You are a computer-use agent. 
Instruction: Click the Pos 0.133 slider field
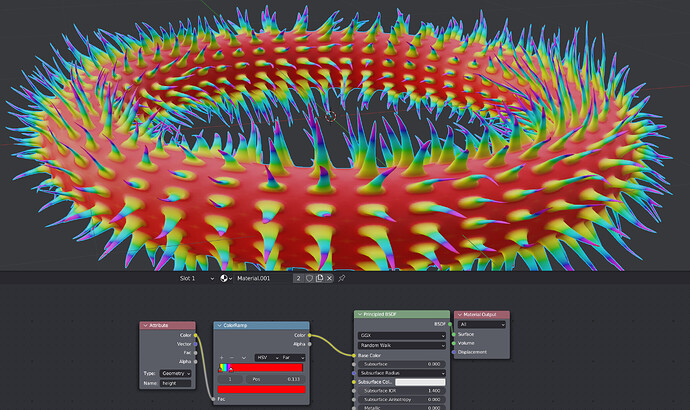click(x=275, y=379)
